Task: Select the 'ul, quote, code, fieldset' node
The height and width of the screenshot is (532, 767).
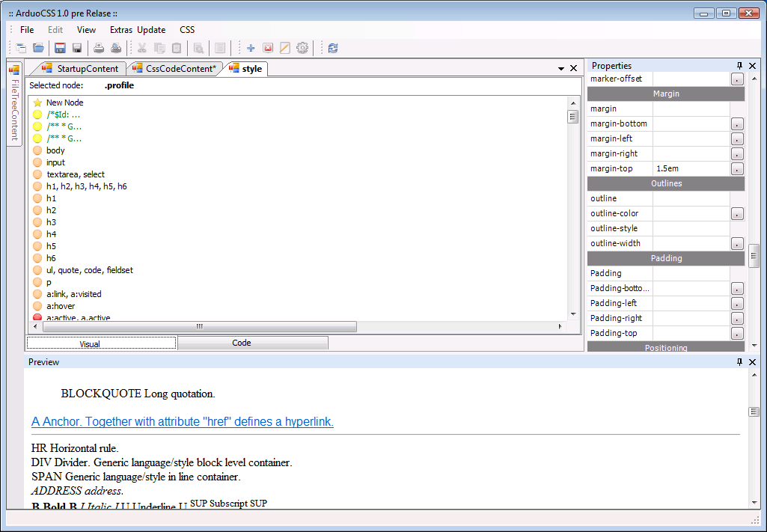Action: [89, 270]
